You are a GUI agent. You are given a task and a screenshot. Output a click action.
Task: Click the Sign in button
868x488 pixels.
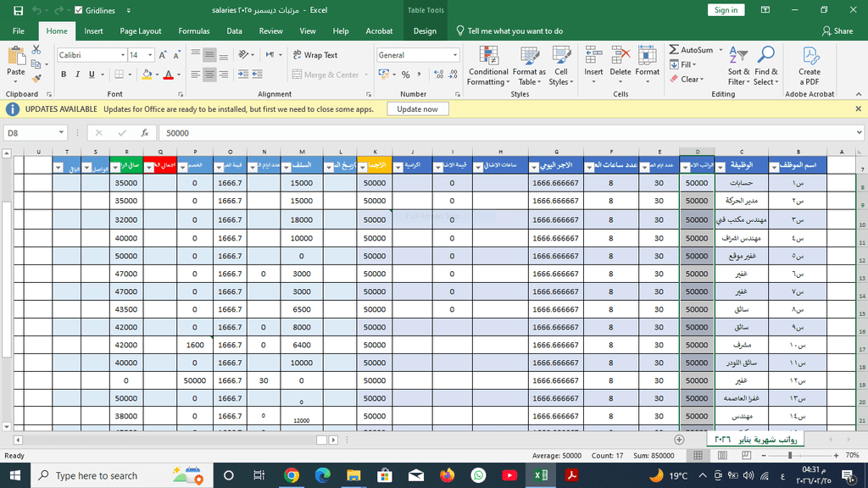(x=726, y=10)
